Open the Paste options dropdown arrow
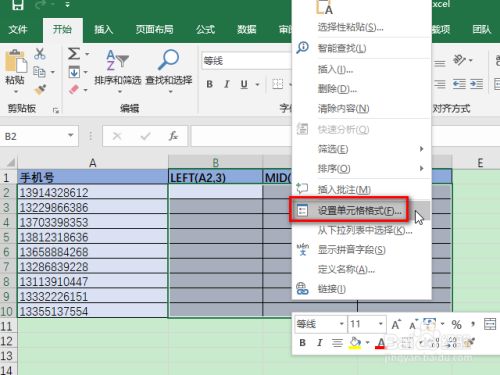Screen dimensions: 500x375 tap(15, 91)
